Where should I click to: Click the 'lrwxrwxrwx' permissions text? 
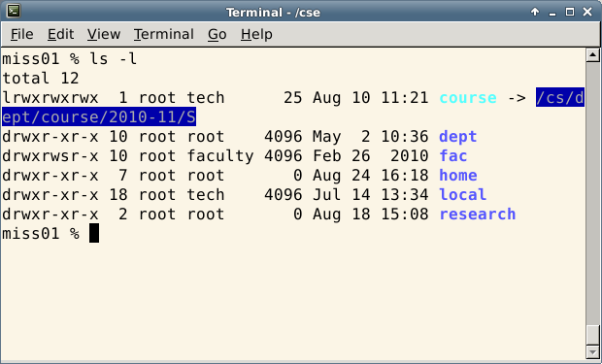[x=50, y=98]
